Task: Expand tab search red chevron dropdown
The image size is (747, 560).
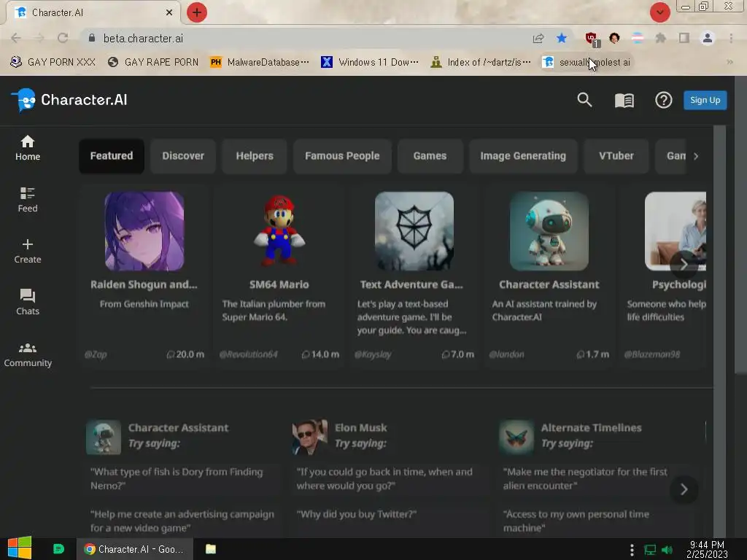Action: (659, 12)
